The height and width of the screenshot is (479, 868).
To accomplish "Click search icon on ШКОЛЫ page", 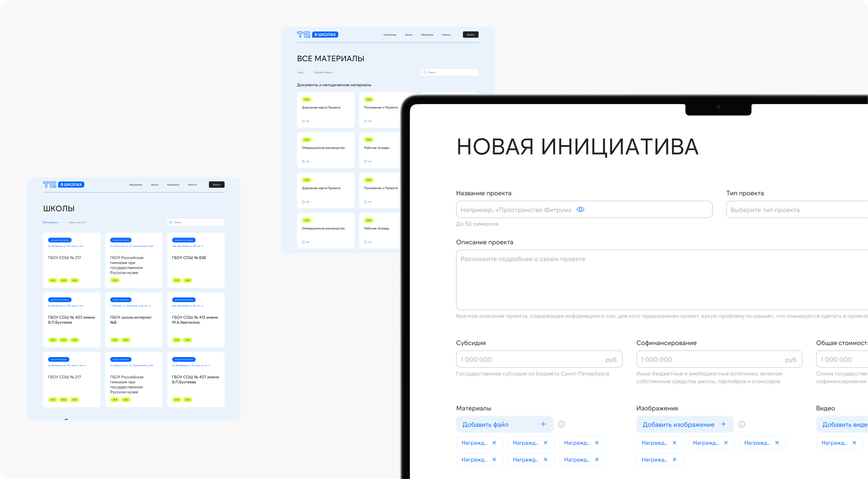I will click(x=171, y=222).
